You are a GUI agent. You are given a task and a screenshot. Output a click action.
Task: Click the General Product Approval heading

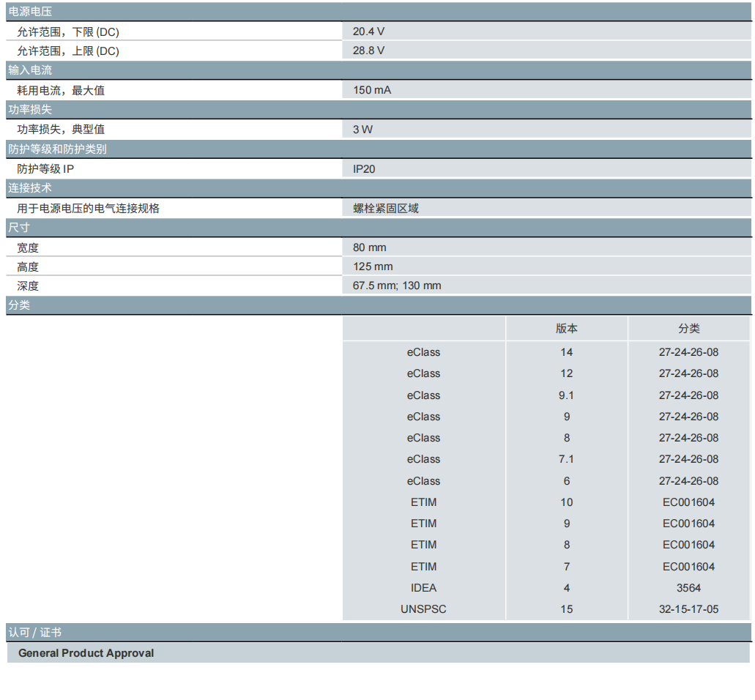(x=86, y=653)
